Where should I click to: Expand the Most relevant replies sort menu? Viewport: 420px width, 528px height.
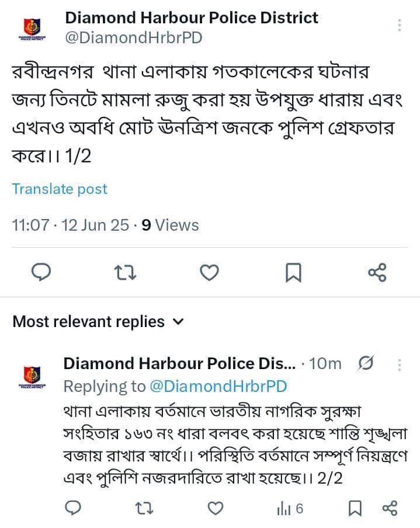(x=179, y=321)
